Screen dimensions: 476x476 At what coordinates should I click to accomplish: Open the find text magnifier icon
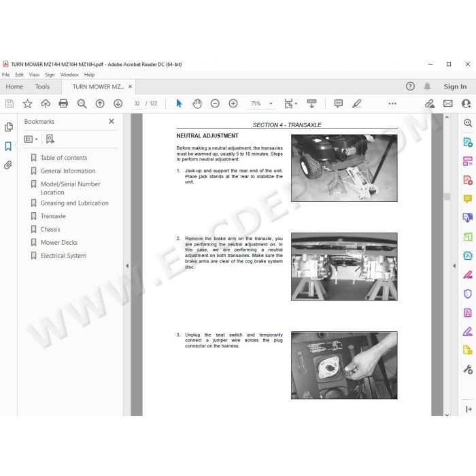(x=82, y=103)
